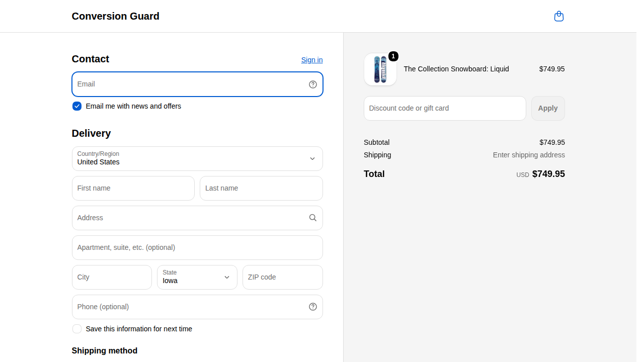
Task: Focus the Discount code or gift card field
Action: click(x=445, y=109)
